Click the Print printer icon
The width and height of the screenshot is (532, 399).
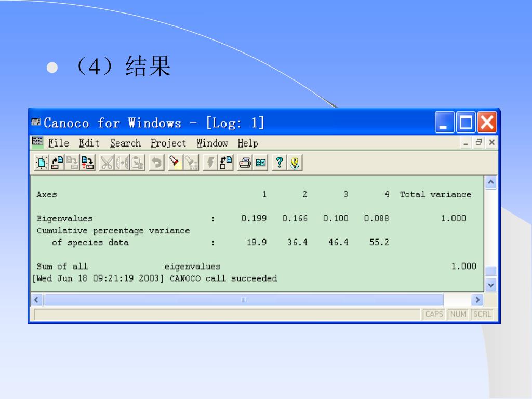point(245,163)
